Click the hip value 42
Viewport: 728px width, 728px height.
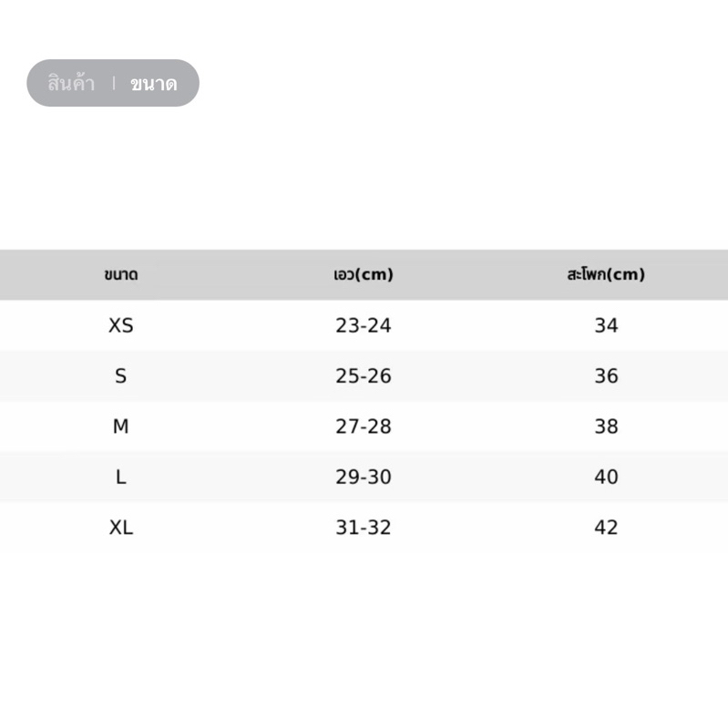click(606, 528)
